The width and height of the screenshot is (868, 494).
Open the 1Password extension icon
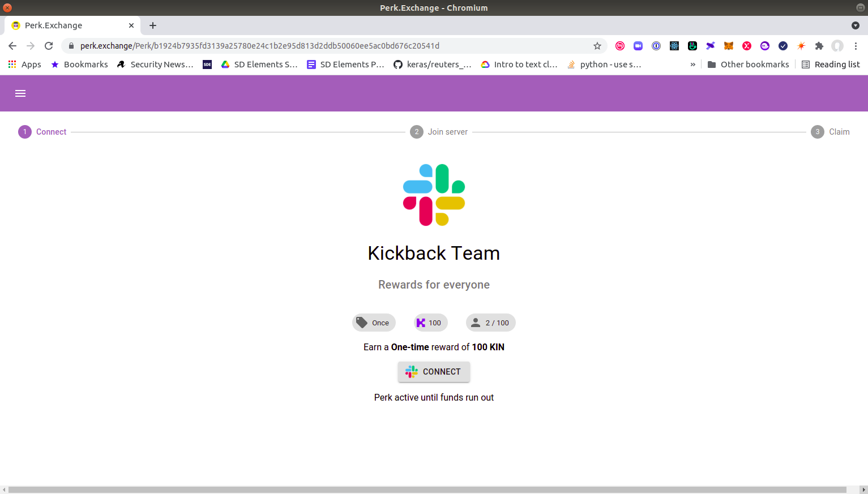tap(656, 46)
